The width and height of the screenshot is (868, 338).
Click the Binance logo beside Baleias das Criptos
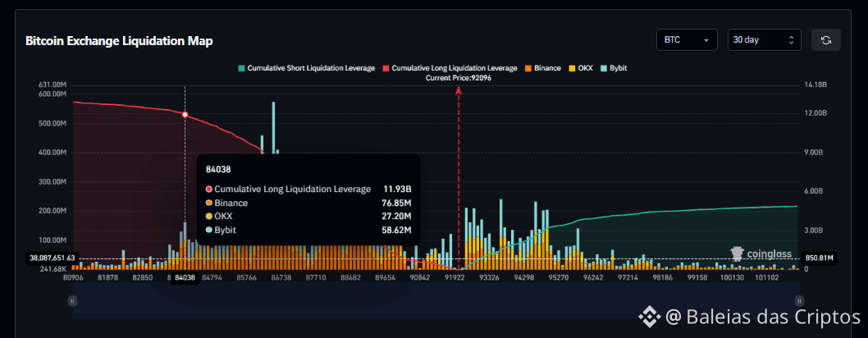click(x=651, y=317)
